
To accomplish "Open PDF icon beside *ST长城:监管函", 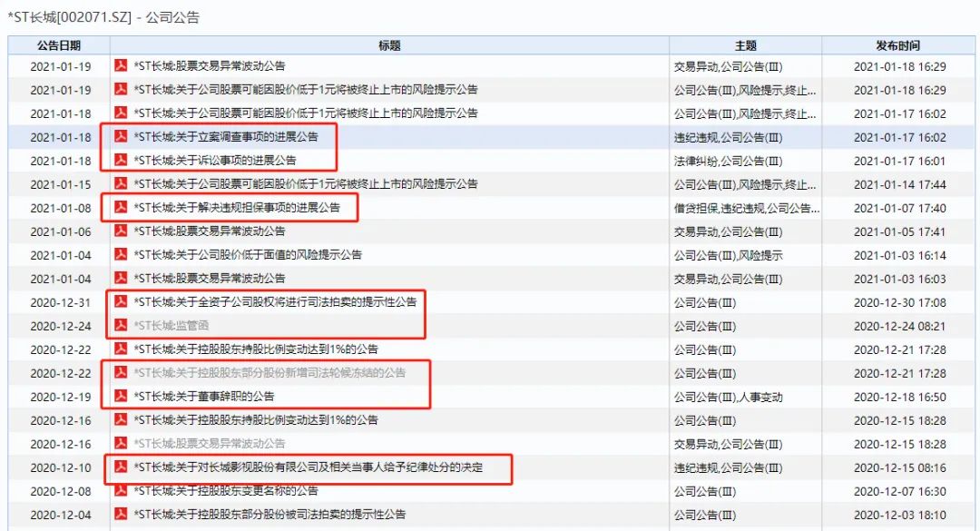I will (121, 325).
